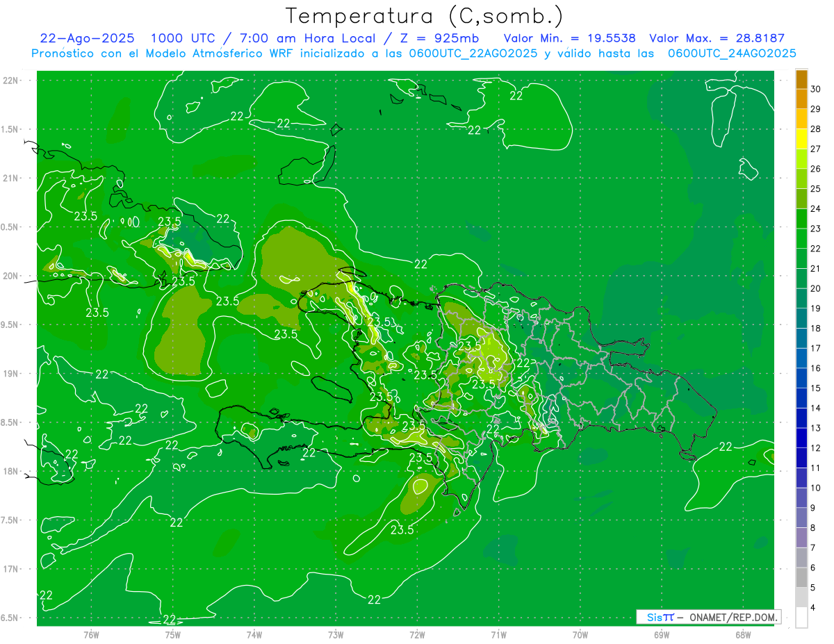Click legend scale label '27'
Image resolution: width=834 pixels, height=644 pixels.
pyautogui.click(x=816, y=149)
